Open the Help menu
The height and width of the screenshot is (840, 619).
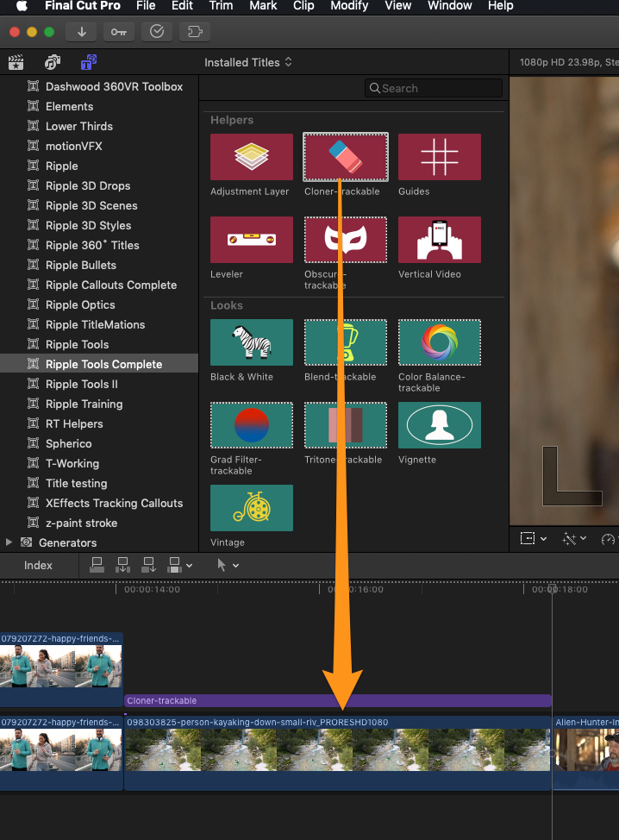(500, 6)
